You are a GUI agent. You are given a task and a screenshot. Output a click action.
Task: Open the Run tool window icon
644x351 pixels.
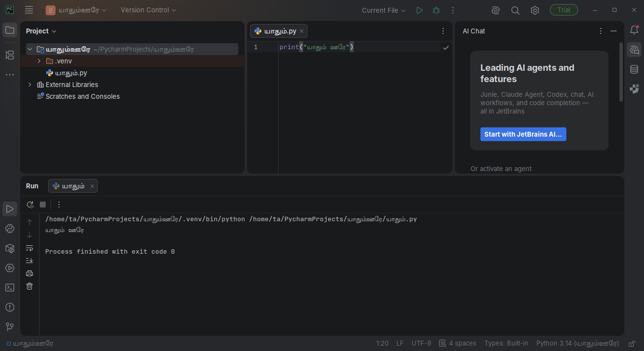(x=10, y=209)
